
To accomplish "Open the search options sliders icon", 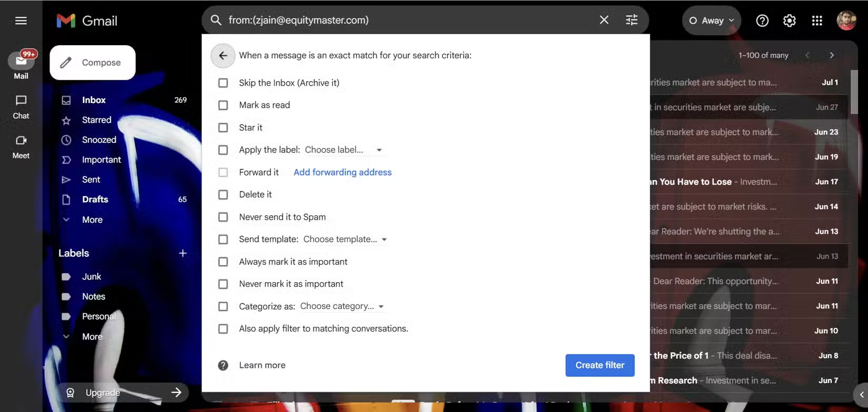I will click(x=631, y=20).
